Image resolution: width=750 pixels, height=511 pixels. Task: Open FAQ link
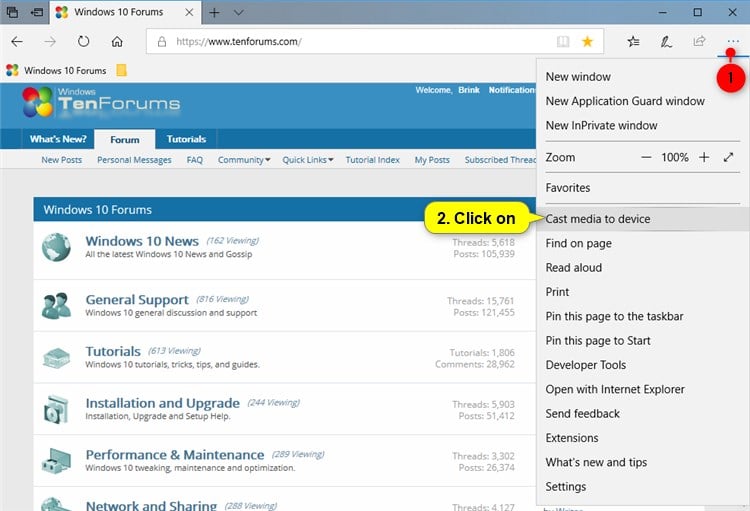pos(195,160)
